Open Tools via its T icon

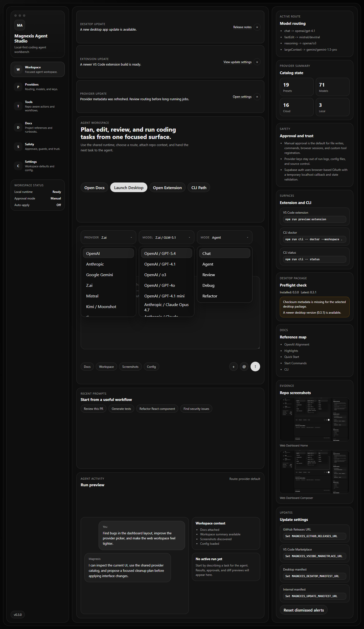click(18, 106)
